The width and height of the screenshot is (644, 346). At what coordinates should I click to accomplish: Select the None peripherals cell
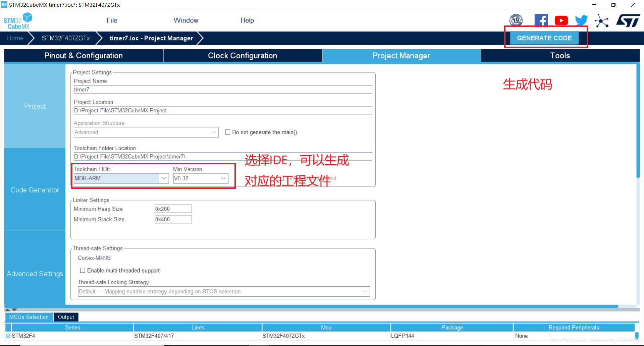click(x=574, y=336)
